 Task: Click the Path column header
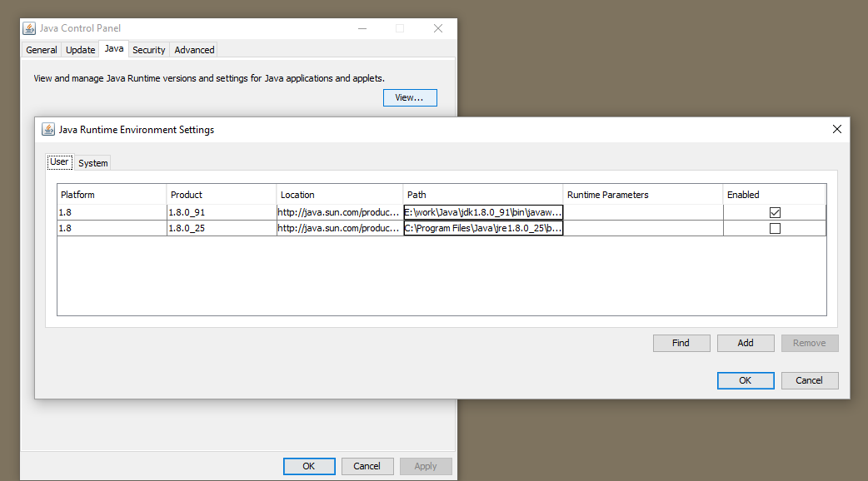[x=482, y=195]
